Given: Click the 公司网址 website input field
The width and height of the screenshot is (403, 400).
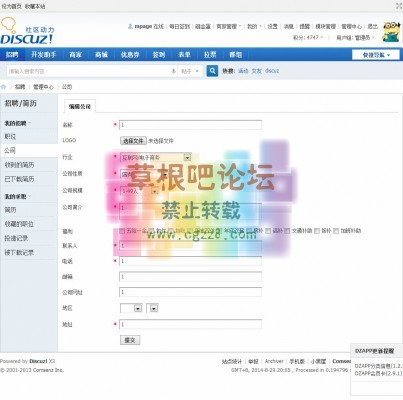Looking at the screenshot, I should (190, 292).
